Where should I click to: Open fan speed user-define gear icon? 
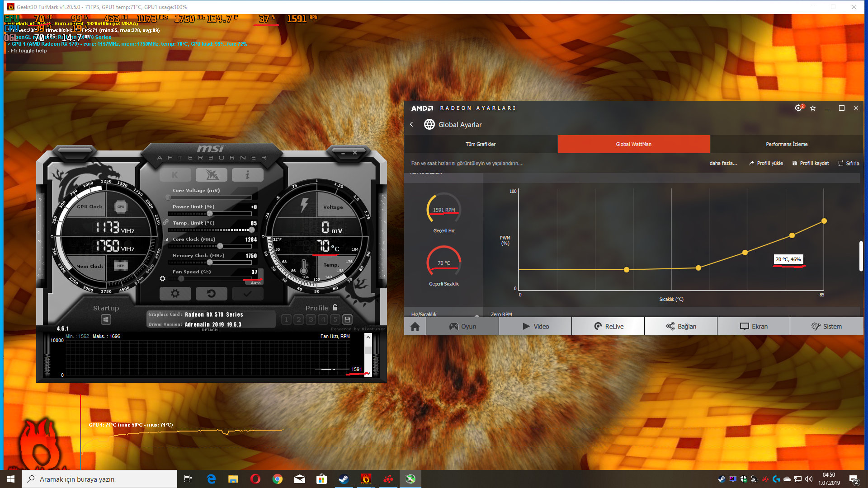click(163, 279)
